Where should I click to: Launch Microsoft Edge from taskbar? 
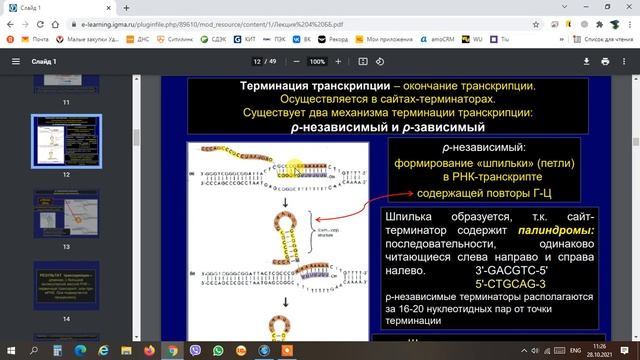[80, 351]
